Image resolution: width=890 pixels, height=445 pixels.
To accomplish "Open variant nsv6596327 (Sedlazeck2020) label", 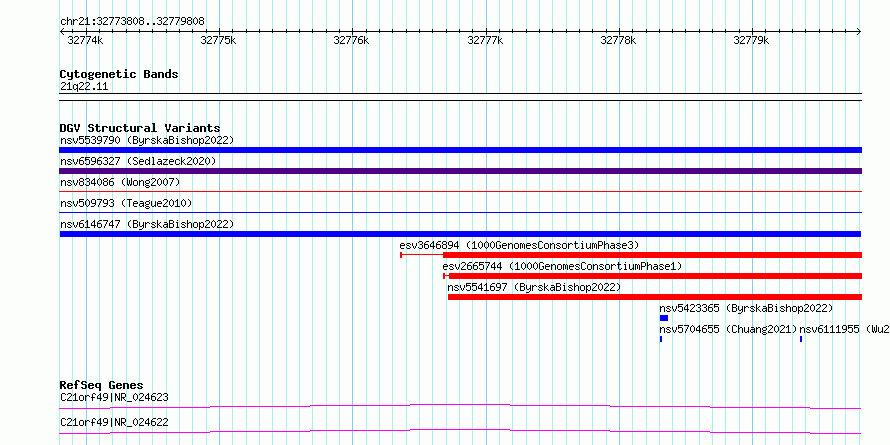I will [x=138, y=161].
